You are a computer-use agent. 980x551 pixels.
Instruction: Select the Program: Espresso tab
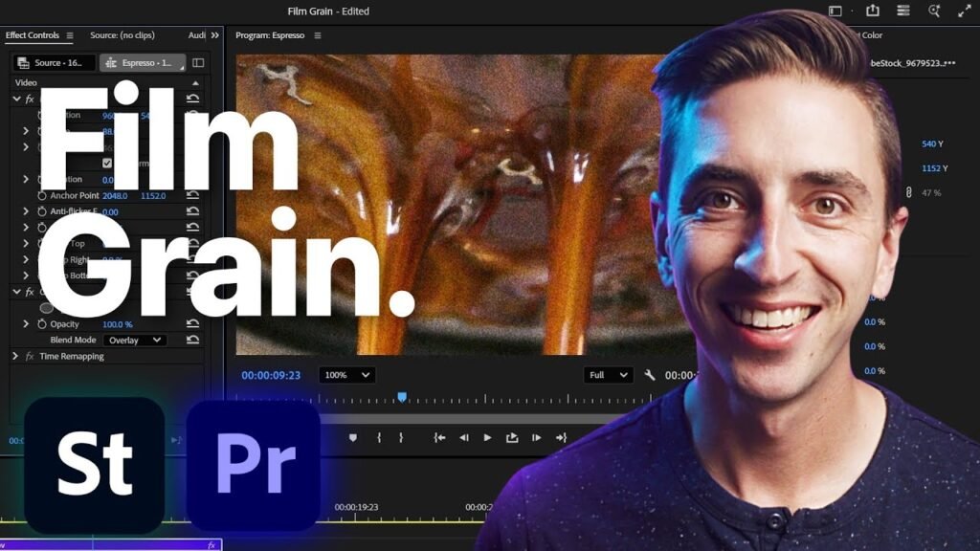270,35
